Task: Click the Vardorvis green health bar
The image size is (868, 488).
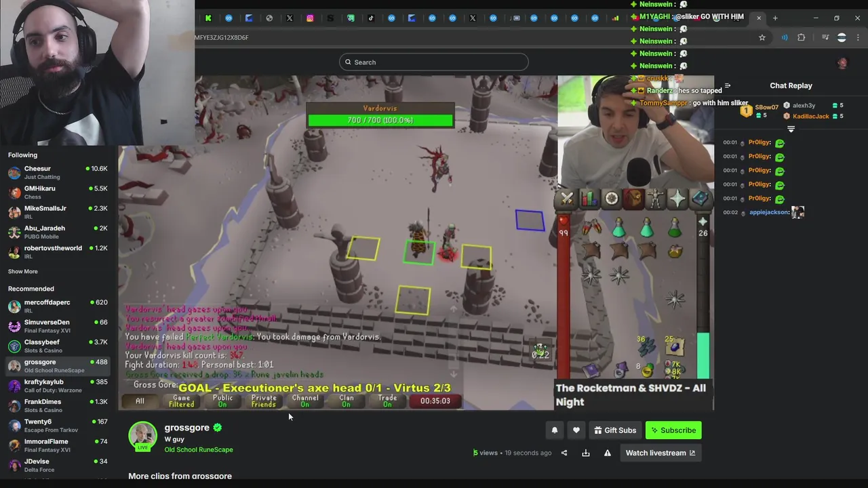Action: (x=380, y=121)
